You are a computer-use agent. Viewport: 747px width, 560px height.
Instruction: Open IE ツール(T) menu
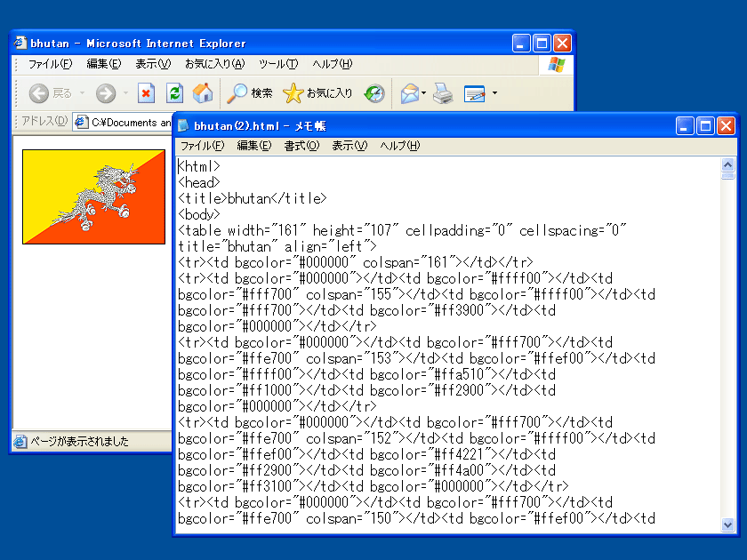(278, 64)
